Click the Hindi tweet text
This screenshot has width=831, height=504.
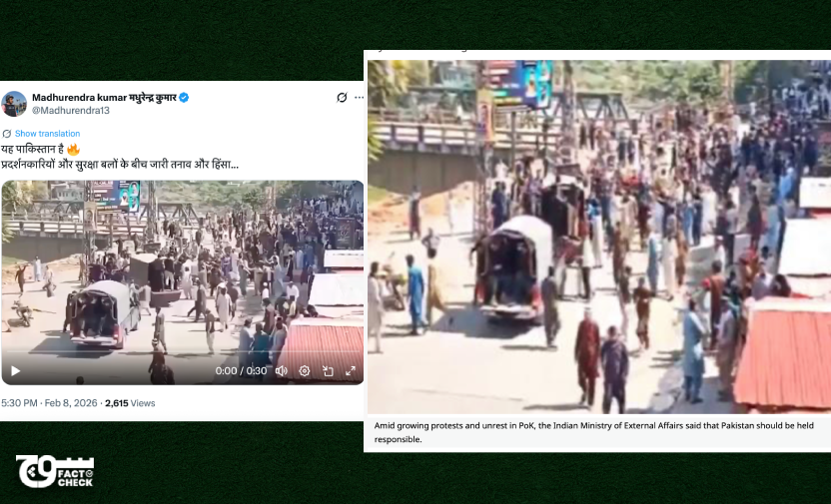(x=120, y=157)
